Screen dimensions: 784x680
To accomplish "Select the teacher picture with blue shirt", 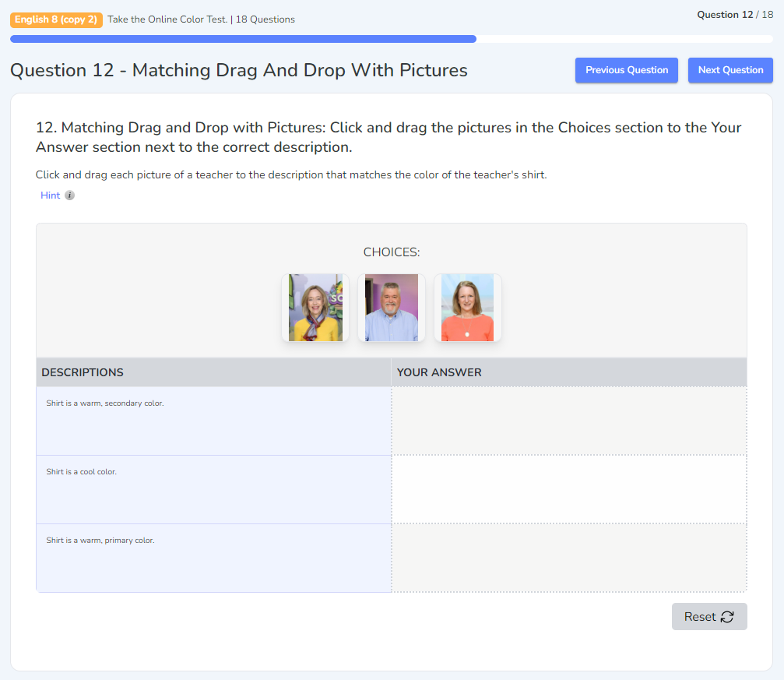I will [x=392, y=308].
